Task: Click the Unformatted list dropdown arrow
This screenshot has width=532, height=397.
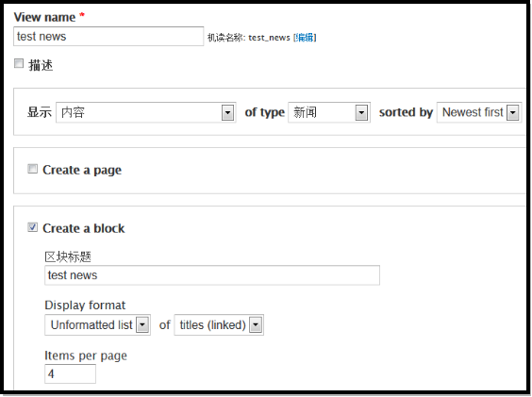Action: pos(142,325)
